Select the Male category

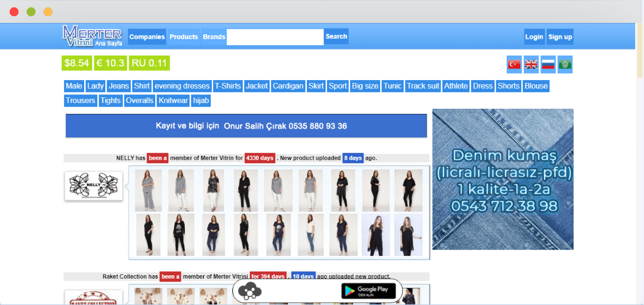[74, 86]
